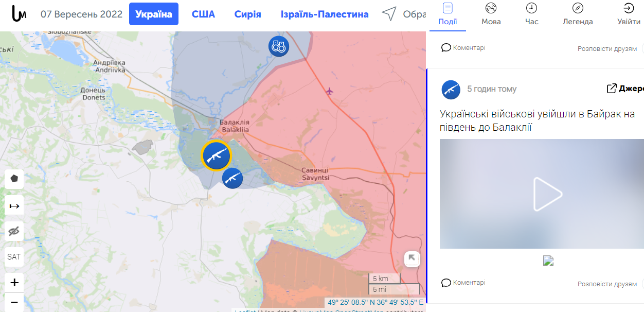Select the smaller rifle marker south of Balakliia
Screen dimensions: 644x312
pyautogui.click(x=232, y=178)
